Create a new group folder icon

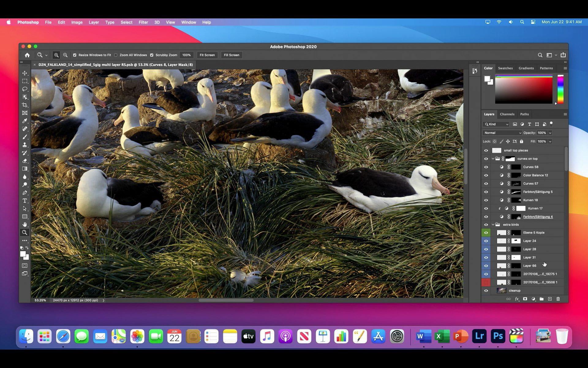[x=541, y=299]
